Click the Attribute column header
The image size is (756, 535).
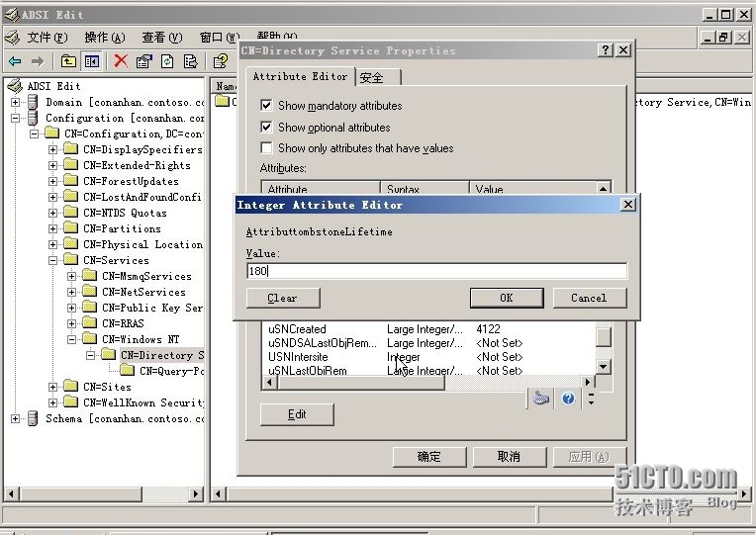pyautogui.click(x=321, y=188)
